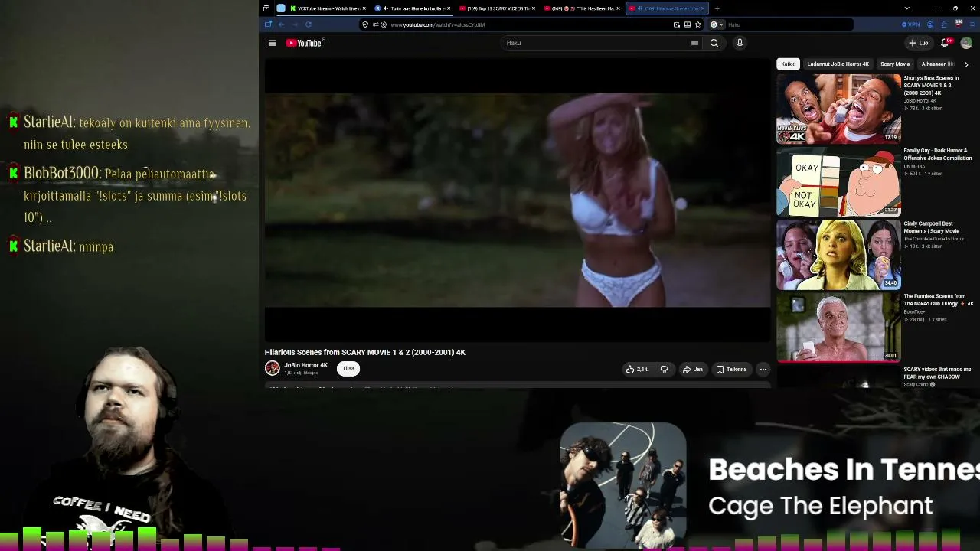Click the video title 'Hilarious Scenes from SCARY MOVIE'

[x=365, y=352]
